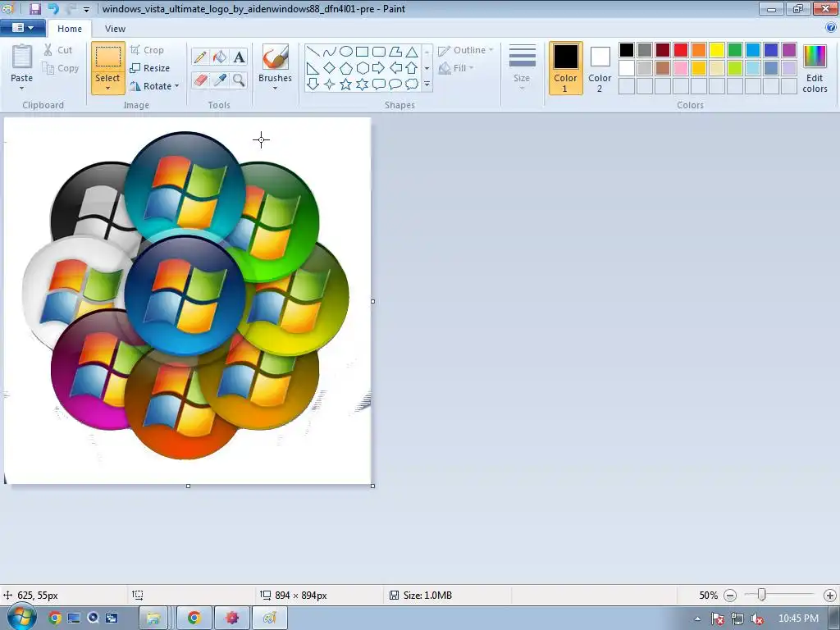Click the Save icon in title bar
This screenshot has height=630, width=840.
point(34,8)
